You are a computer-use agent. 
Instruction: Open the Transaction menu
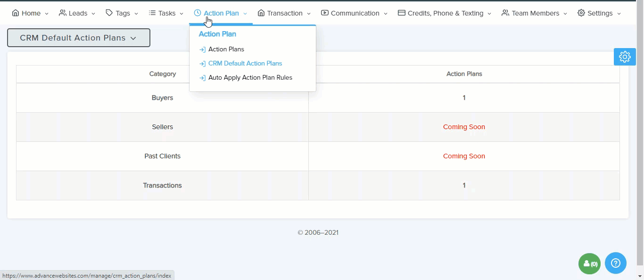point(284,13)
